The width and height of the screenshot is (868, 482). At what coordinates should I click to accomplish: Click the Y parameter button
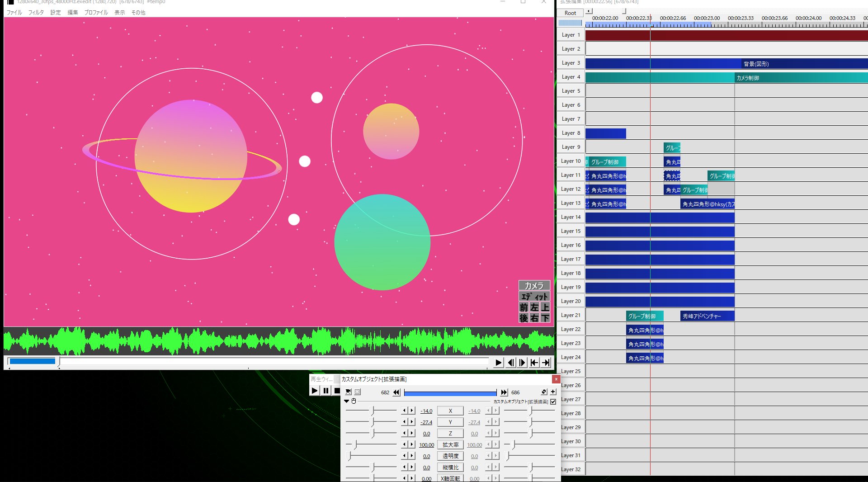[450, 422]
